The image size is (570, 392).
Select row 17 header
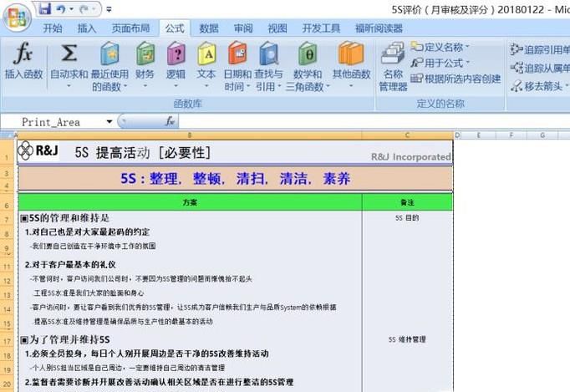(x=7, y=341)
